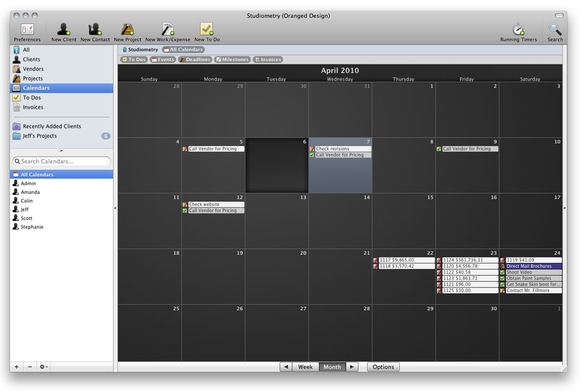Open the calendar Options button
This screenshot has height=392, width=582.
(383, 367)
